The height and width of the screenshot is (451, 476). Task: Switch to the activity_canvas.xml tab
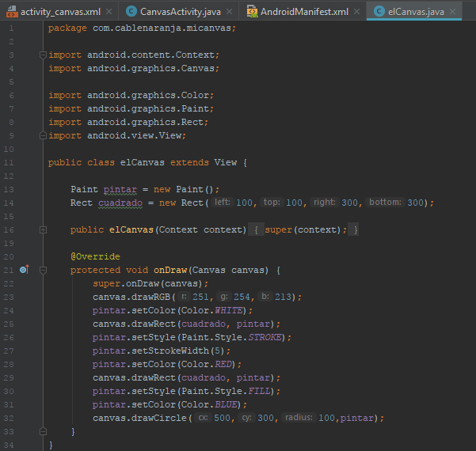pyautogui.click(x=60, y=12)
